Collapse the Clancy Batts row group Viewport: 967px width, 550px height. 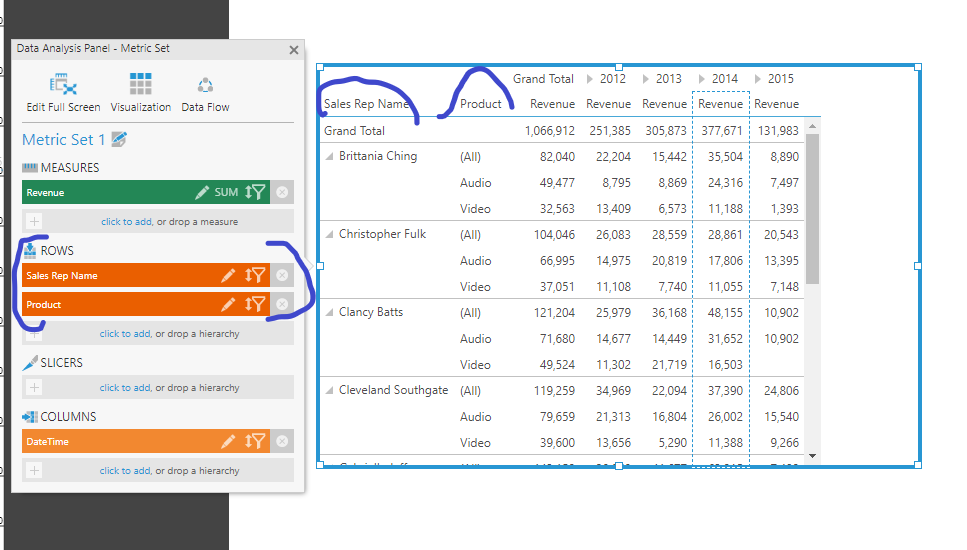coord(330,313)
